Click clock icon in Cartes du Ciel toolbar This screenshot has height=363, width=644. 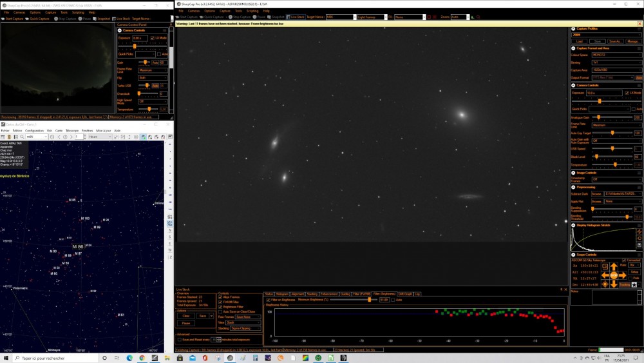(x=52, y=137)
